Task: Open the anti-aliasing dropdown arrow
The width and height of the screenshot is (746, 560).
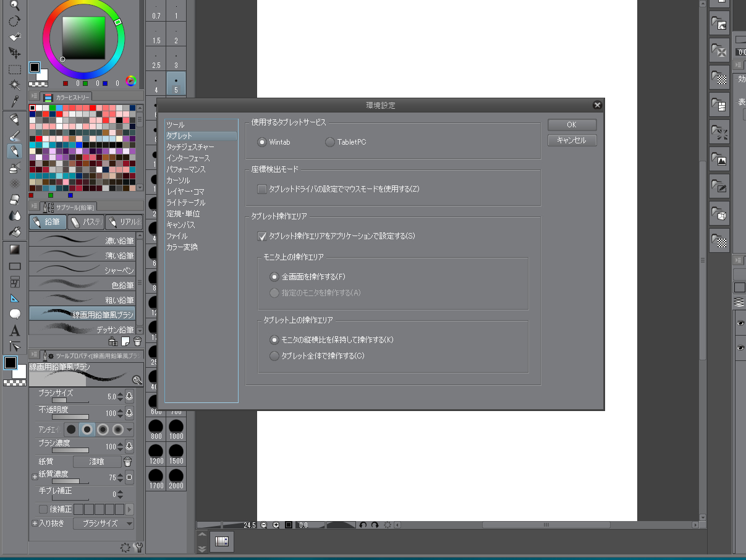Action: pos(130,429)
